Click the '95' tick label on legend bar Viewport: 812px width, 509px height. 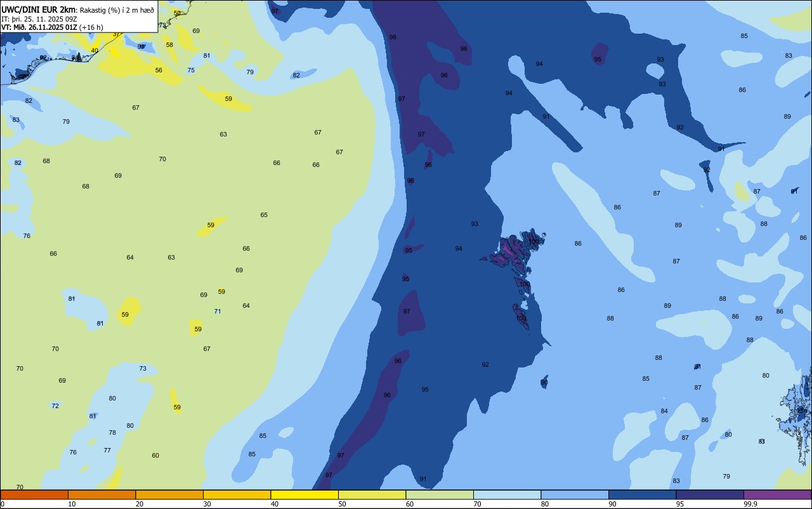[x=680, y=504]
